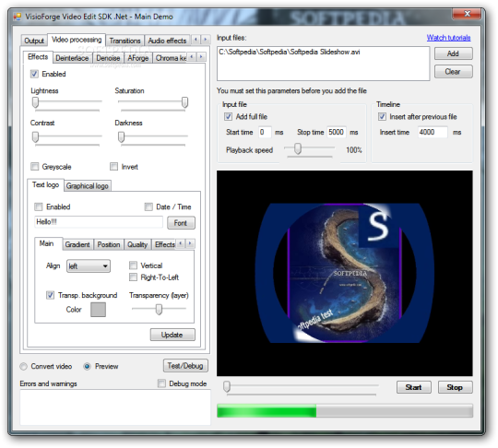This screenshot has height=448, width=498.
Task: Click the Contrast slider handle
Action: click(36, 137)
